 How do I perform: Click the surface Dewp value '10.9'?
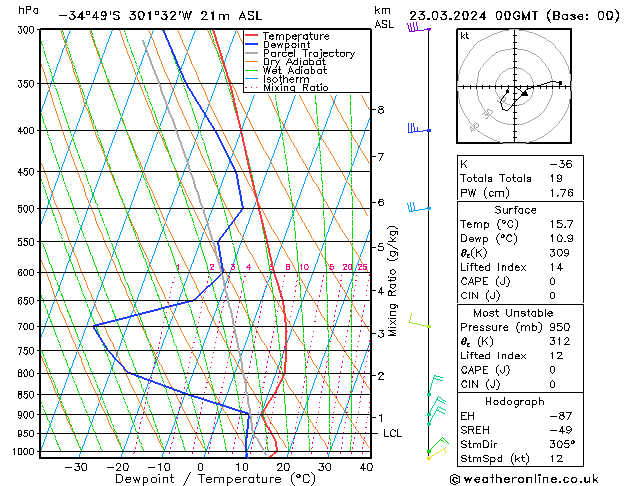(562, 238)
